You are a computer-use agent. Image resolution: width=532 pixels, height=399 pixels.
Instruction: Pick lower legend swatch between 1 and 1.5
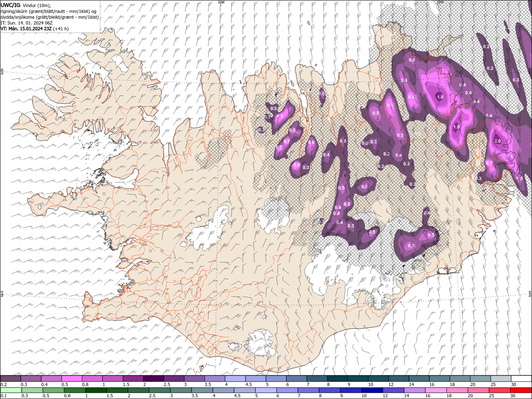coord(96,390)
